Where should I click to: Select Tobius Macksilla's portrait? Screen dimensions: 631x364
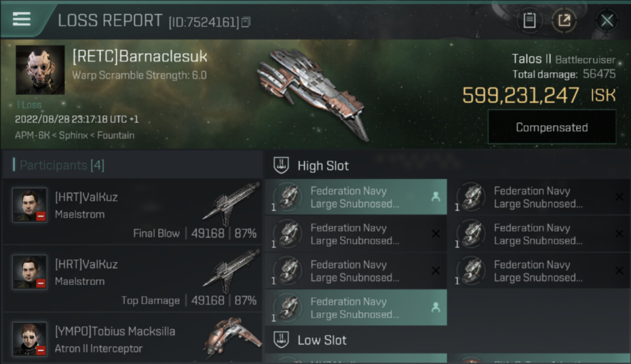click(x=30, y=339)
